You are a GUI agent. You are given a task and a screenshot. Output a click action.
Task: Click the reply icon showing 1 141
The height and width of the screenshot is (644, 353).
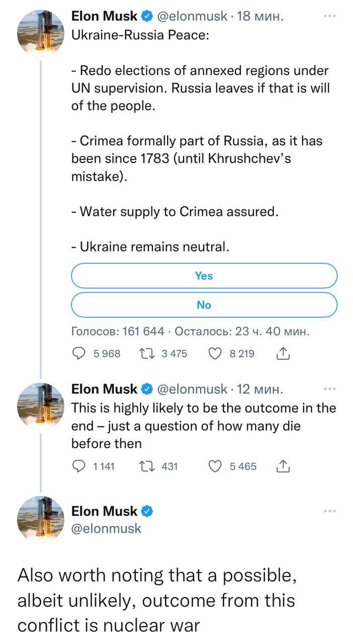tap(79, 466)
